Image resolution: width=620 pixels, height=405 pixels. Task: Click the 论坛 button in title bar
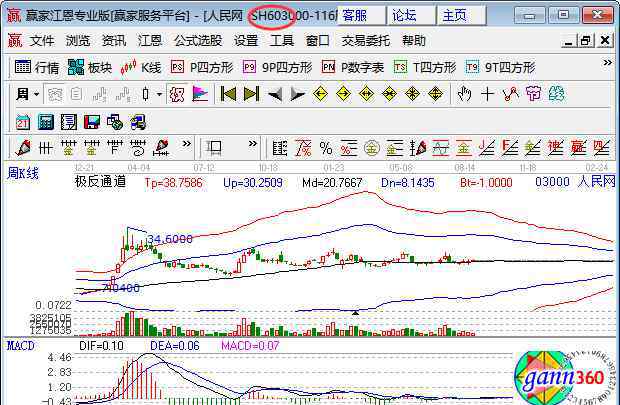(x=412, y=16)
